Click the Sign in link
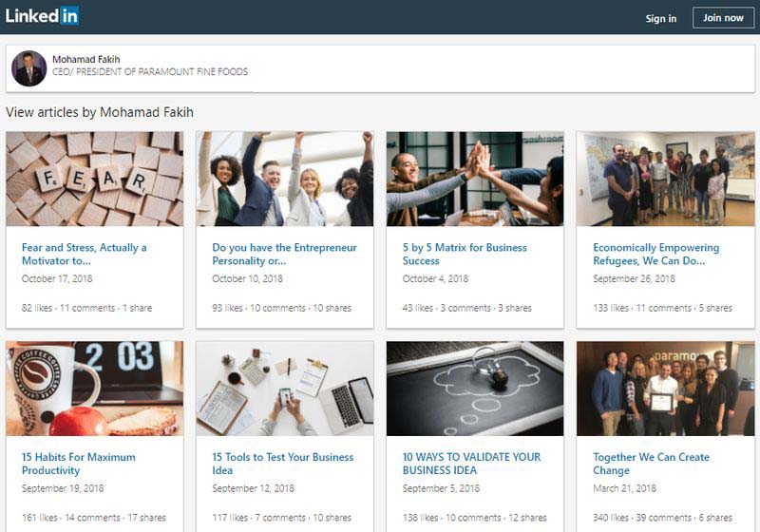 point(660,18)
